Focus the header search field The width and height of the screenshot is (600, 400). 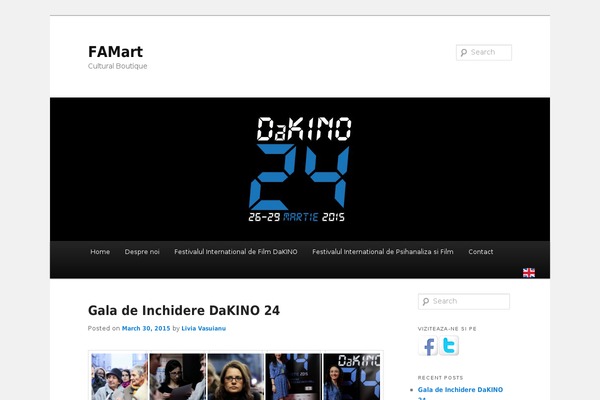pyautogui.click(x=489, y=53)
